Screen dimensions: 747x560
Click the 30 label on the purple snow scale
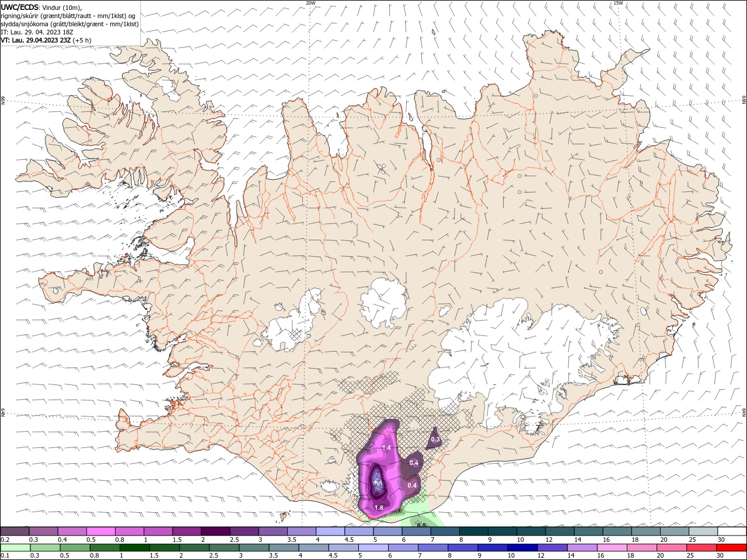click(721, 540)
